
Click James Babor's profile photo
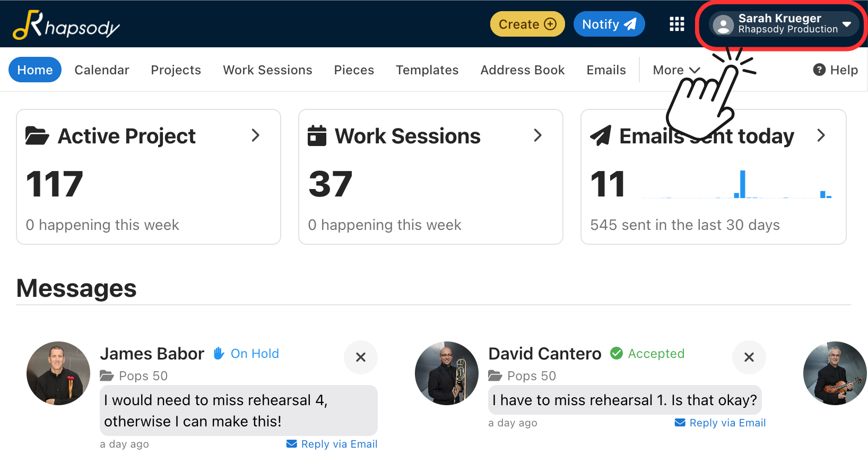(x=58, y=373)
